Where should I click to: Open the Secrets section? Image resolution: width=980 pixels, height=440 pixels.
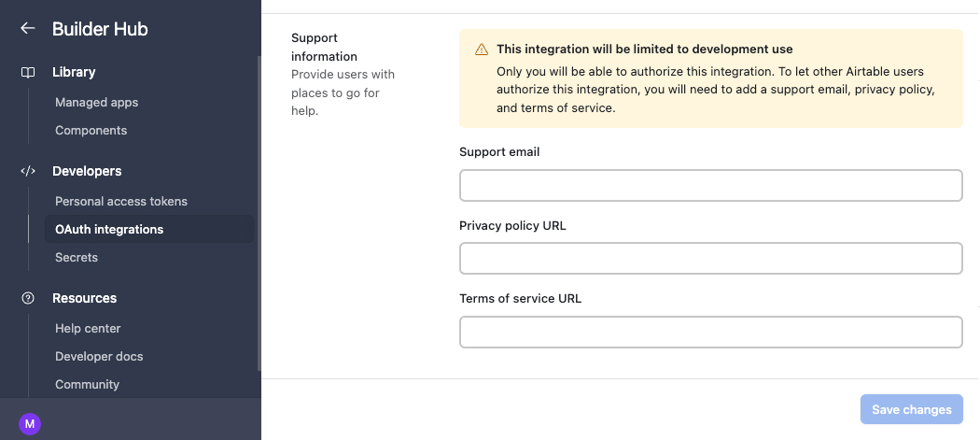pos(77,257)
